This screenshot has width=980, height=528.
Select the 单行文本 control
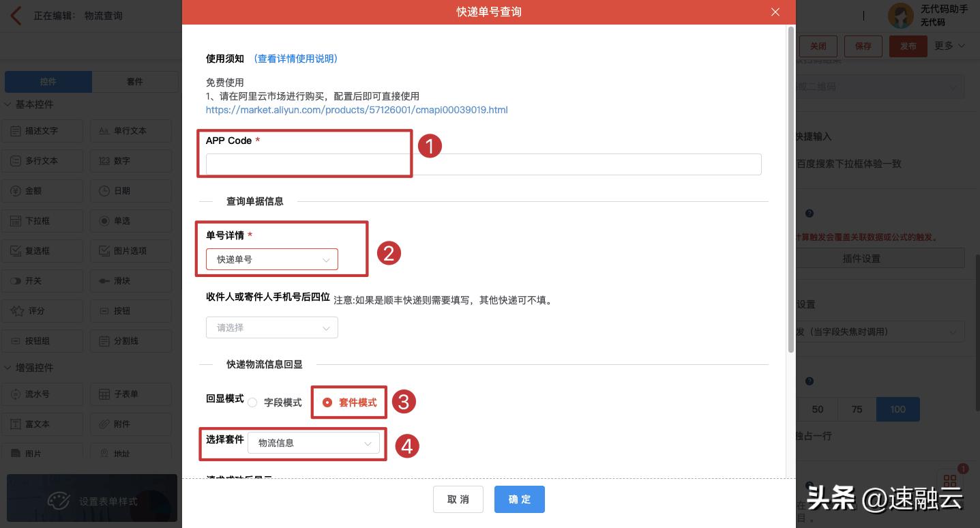point(130,130)
